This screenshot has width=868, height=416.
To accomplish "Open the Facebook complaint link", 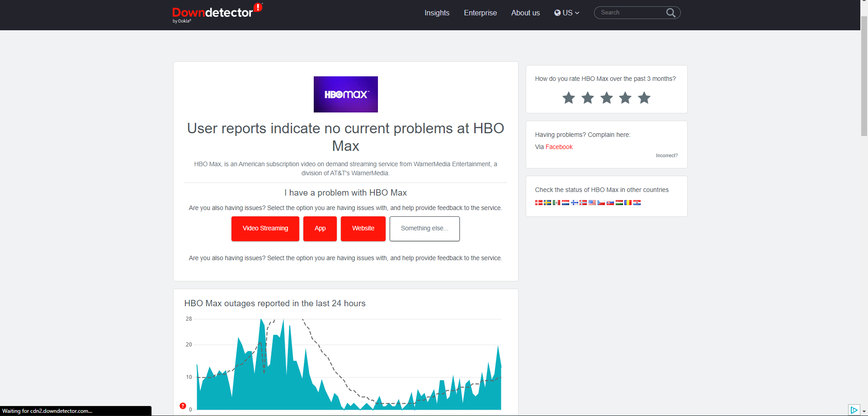I will click(x=559, y=147).
